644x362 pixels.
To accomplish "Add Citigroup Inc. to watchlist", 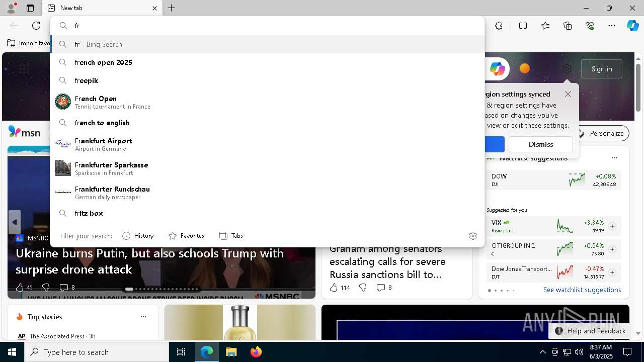I will pyautogui.click(x=612, y=249).
